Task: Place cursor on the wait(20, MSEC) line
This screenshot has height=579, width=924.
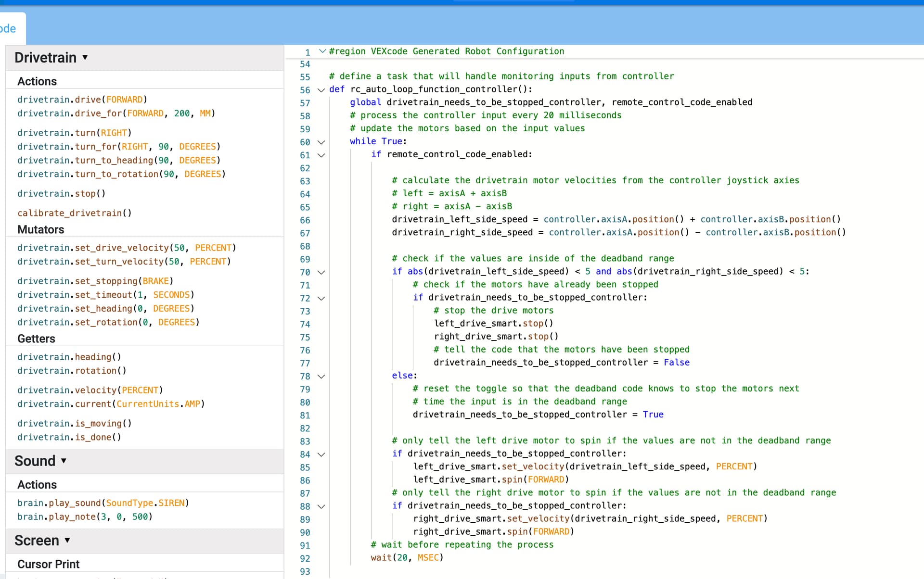Action: (407, 557)
